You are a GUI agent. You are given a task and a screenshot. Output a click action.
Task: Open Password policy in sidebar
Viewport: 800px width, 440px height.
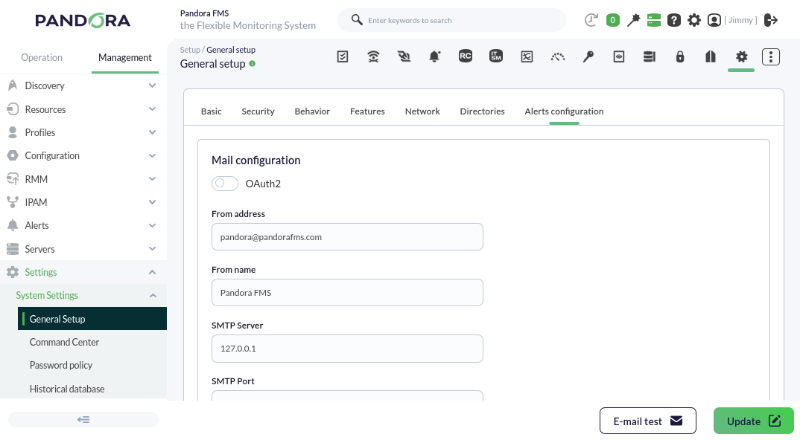pos(61,365)
